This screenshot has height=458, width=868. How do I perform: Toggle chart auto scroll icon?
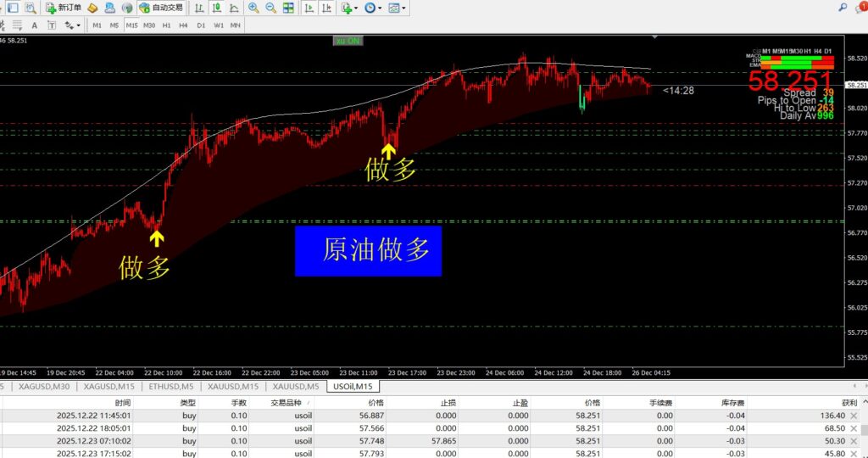(309, 8)
